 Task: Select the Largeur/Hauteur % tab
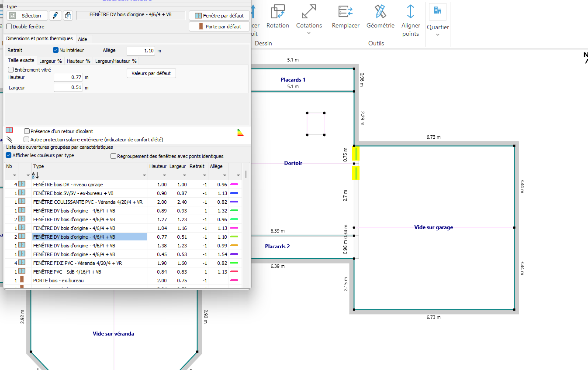point(116,61)
